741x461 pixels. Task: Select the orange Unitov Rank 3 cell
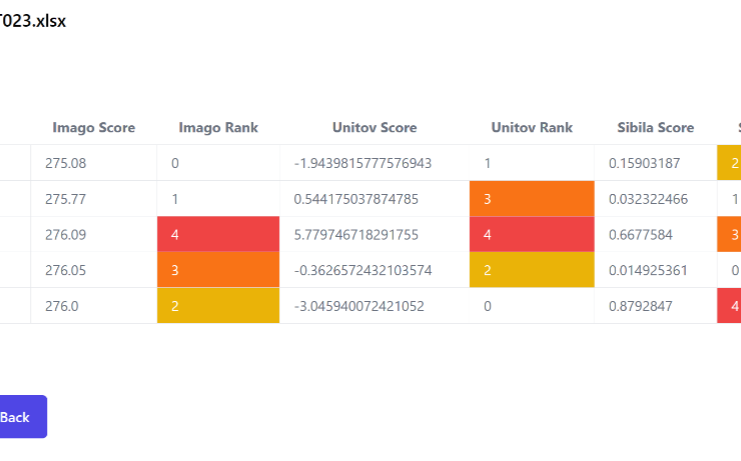click(532, 199)
